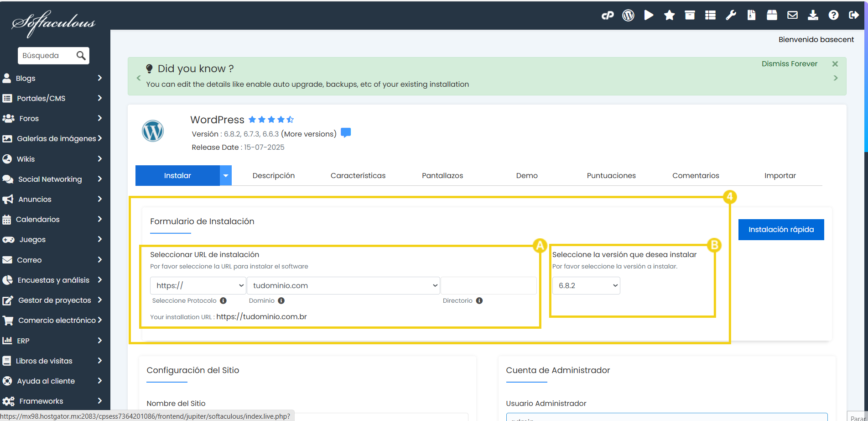
Task: Switch to the Pantallazos tab
Action: 442,175
